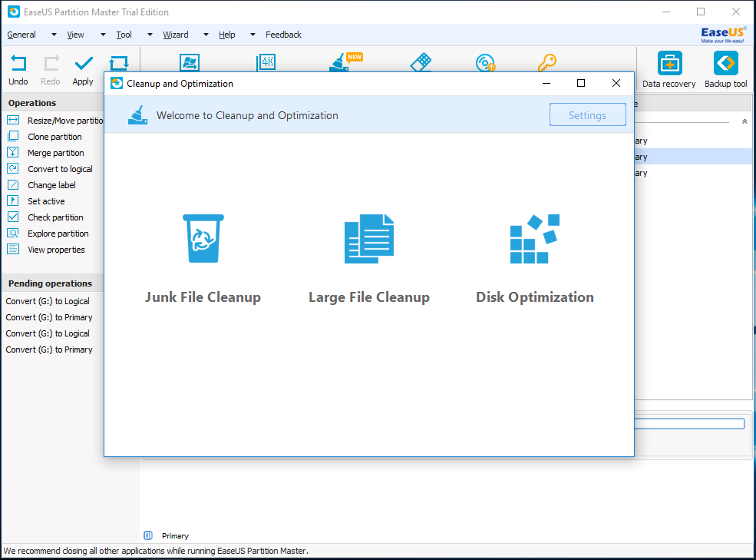Click the View properties operation text
The height and width of the screenshot is (560, 756).
pyautogui.click(x=56, y=250)
